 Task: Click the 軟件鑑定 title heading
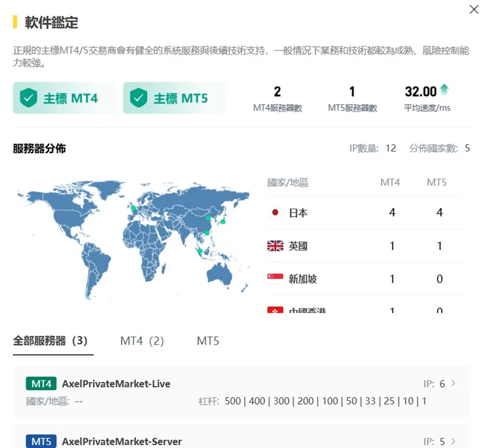pos(51,22)
